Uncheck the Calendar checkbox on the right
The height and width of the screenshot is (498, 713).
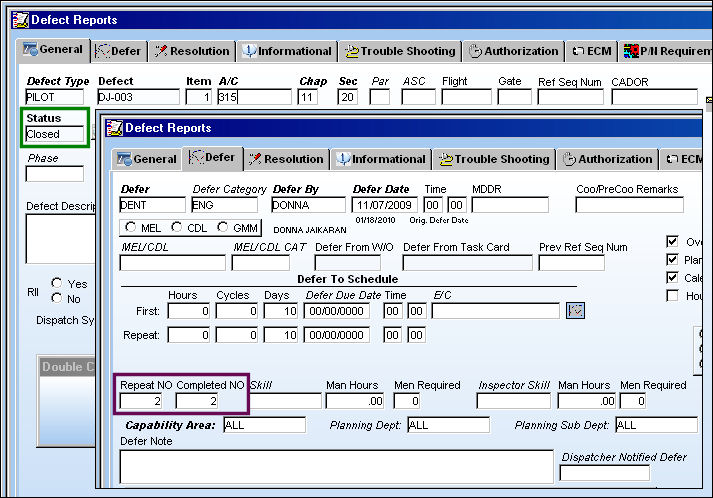coord(672,277)
